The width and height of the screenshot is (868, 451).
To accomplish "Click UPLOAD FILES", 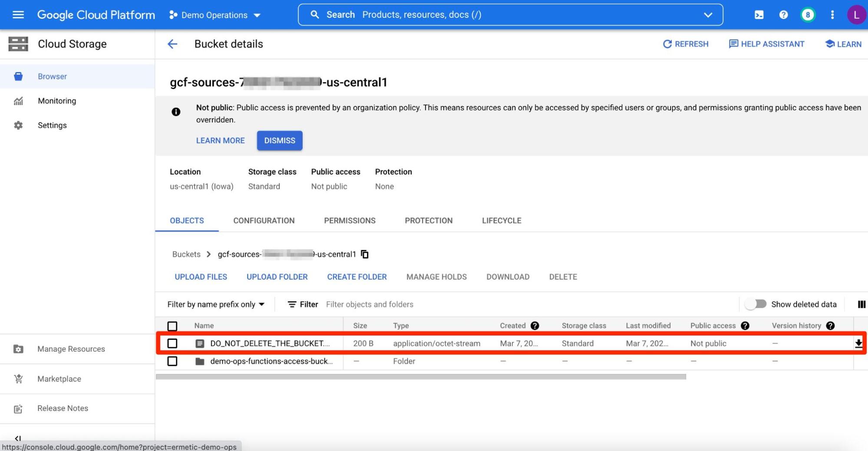I will (201, 277).
